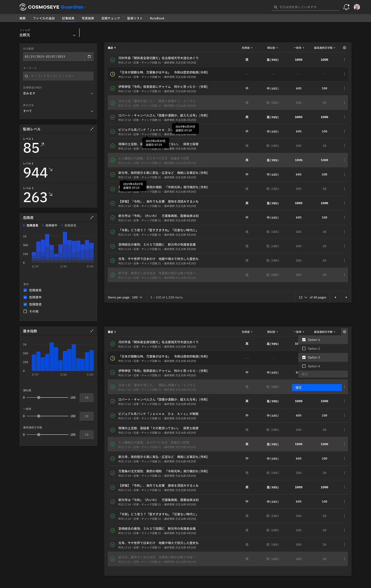Open 危険度 column dropdown in the upper table
This screenshot has width=371, height=588.
point(247,48)
